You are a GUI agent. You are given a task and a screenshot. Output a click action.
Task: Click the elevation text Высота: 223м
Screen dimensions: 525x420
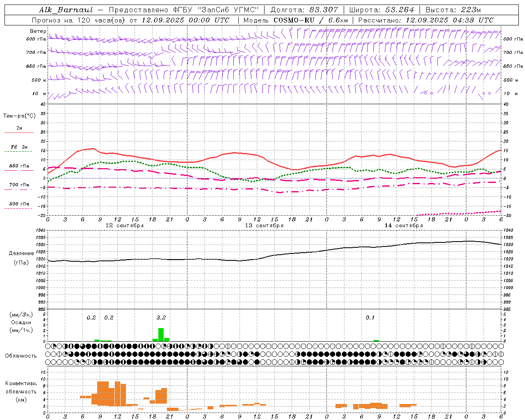point(453,10)
